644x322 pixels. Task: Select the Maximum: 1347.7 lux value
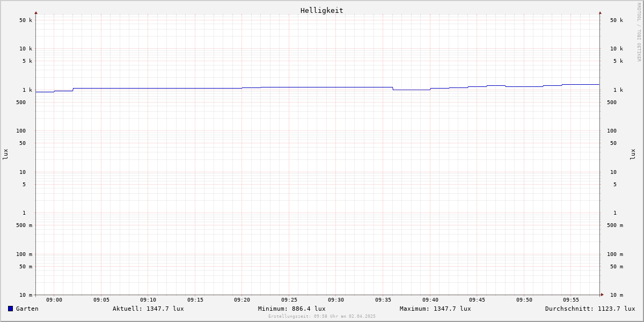coord(435,309)
